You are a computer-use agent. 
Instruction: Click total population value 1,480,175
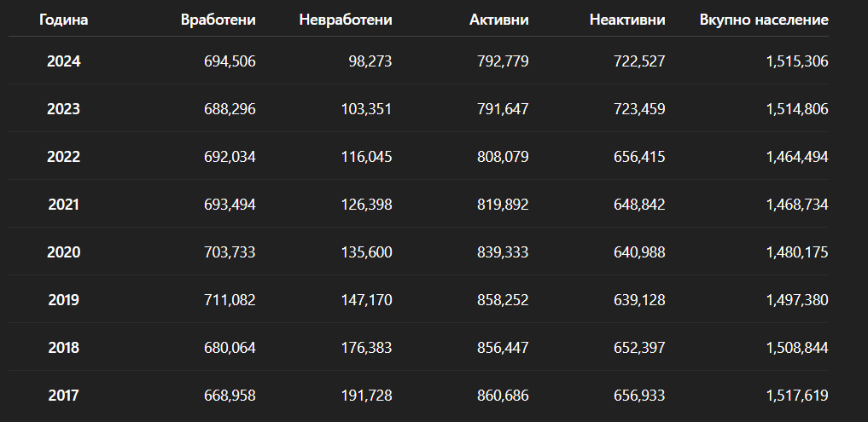(x=797, y=252)
